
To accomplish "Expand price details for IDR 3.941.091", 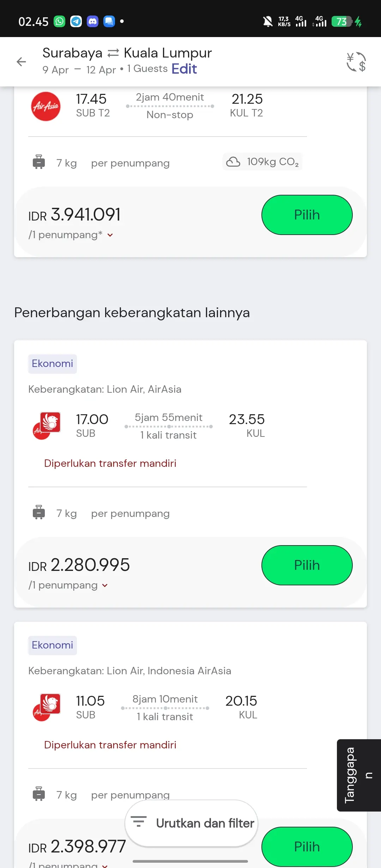I will (x=110, y=235).
